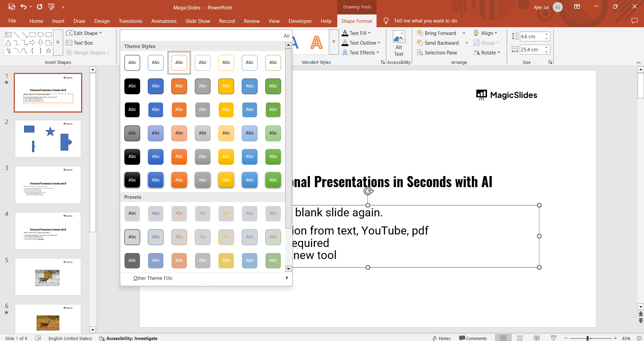Viewport: 644px width, 341px height.
Task: Click the zoom out minus button
Action: click(x=566, y=338)
